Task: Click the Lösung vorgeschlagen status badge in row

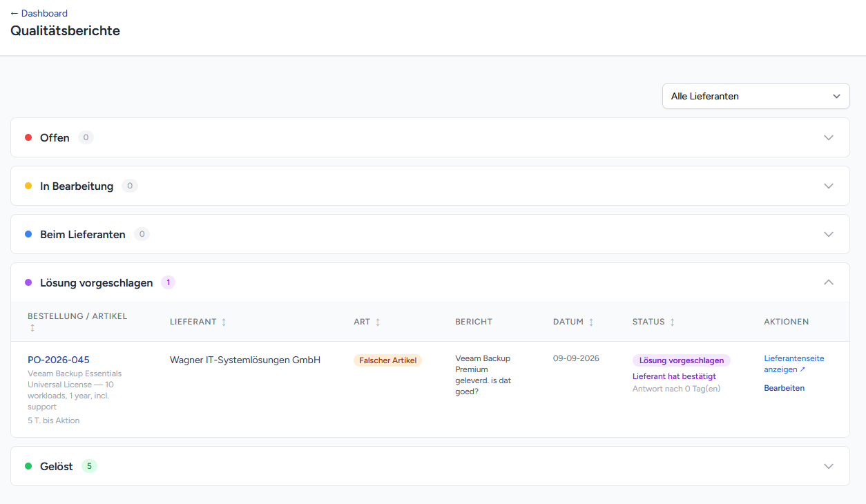Action: click(682, 360)
